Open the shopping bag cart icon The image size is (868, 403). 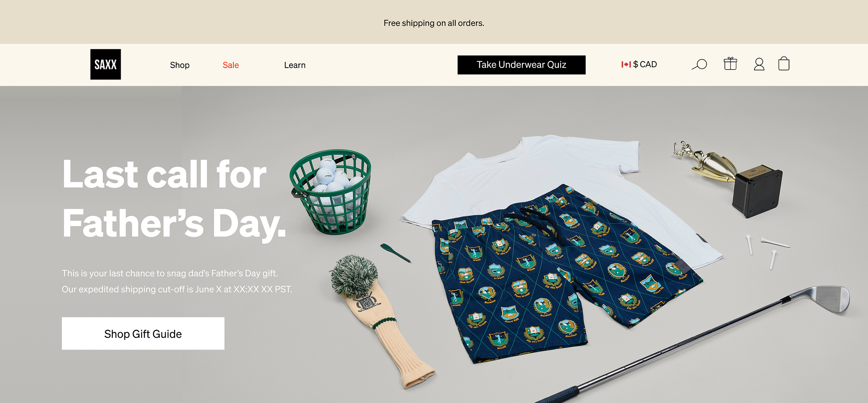784,63
